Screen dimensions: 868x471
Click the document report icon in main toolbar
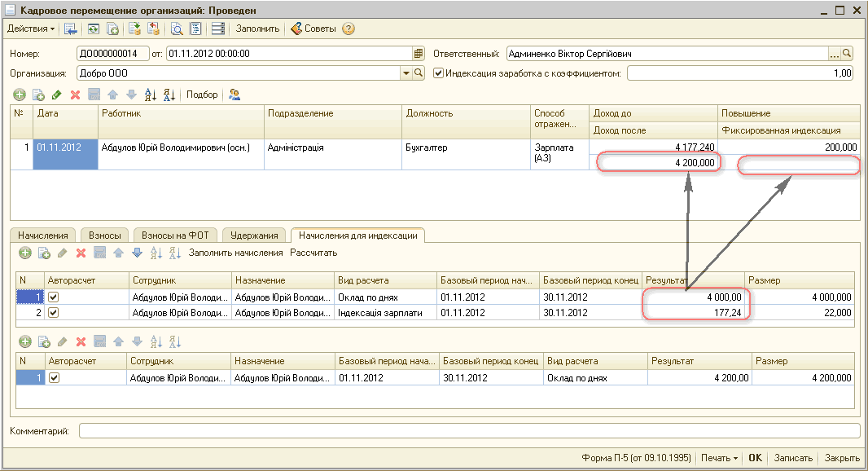[195, 29]
